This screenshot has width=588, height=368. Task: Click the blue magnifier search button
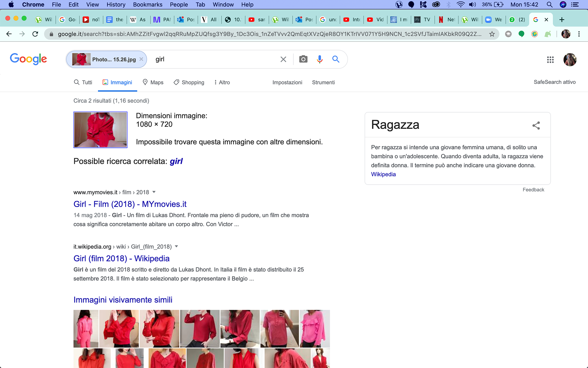(x=336, y=59)
